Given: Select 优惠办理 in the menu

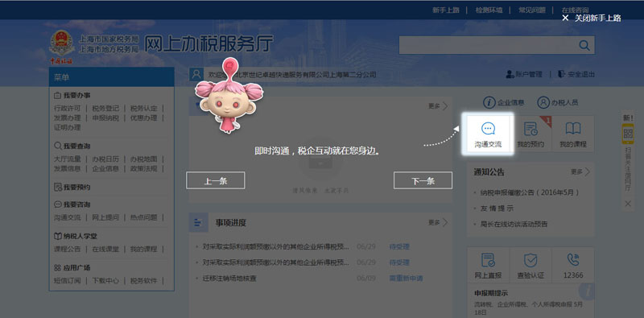Looking at the screenshot, I should coord(144,118).
